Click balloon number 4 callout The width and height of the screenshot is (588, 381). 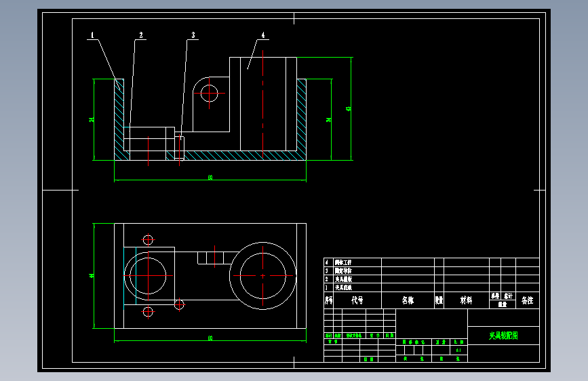pos(263,35)
